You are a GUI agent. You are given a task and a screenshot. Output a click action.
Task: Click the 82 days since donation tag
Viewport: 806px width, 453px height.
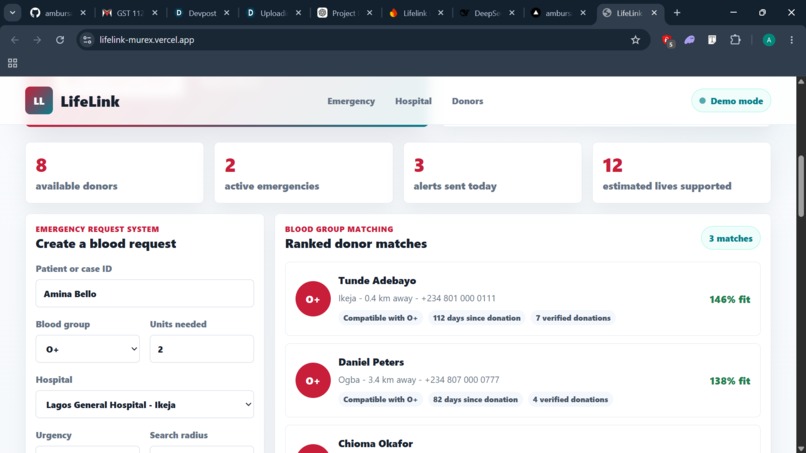[475, 399]
